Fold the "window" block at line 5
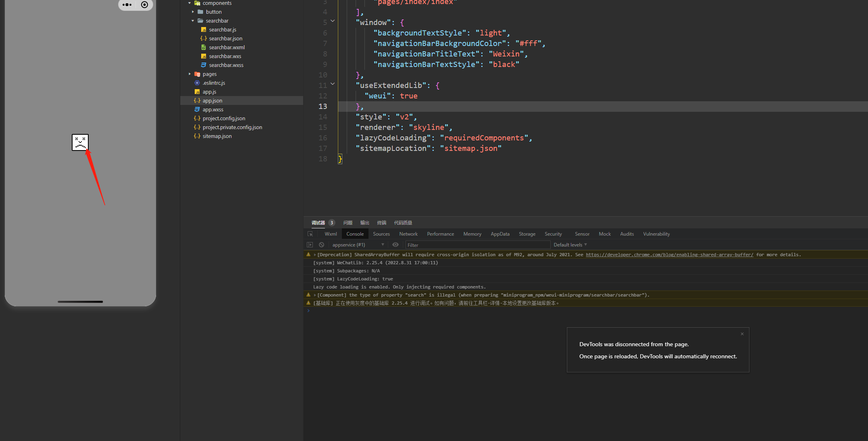 tap(333, 21)
